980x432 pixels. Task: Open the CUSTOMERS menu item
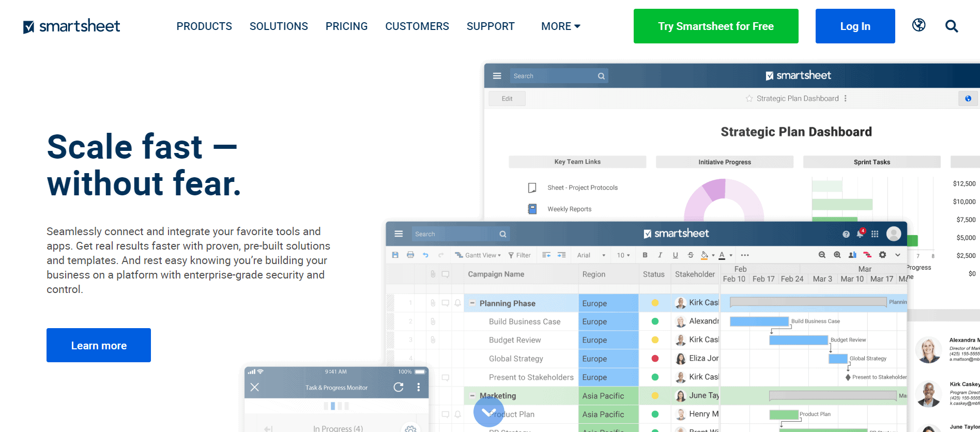click(x=417, y=26)
